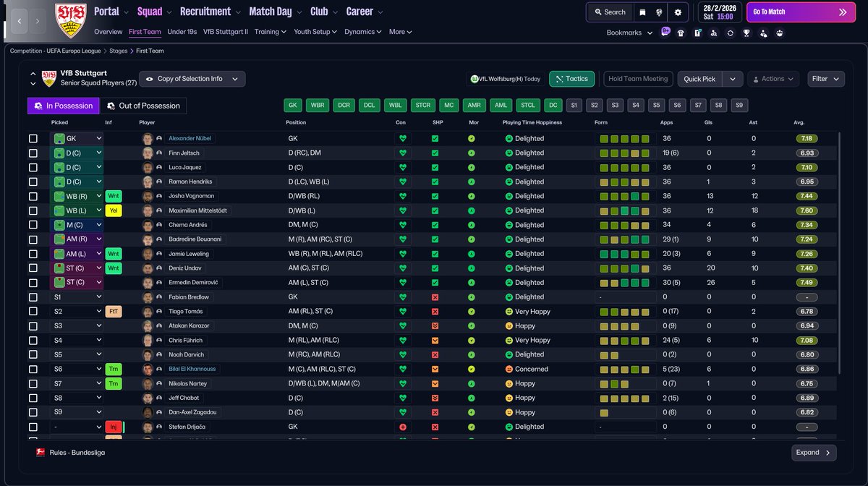
Task: Click the circular arrows icon in bookmarks bar
Action: (x=730, y=33)
